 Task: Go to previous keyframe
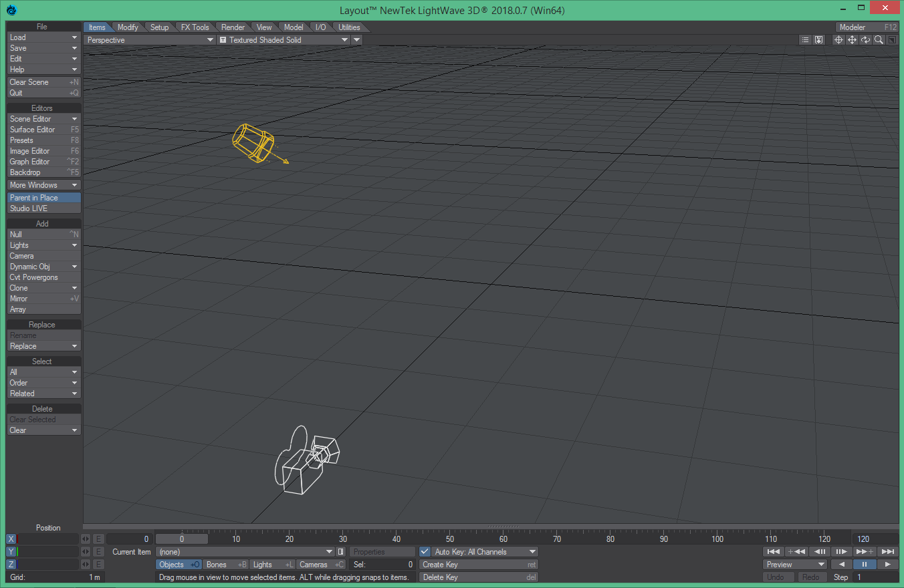coord(796,552)
